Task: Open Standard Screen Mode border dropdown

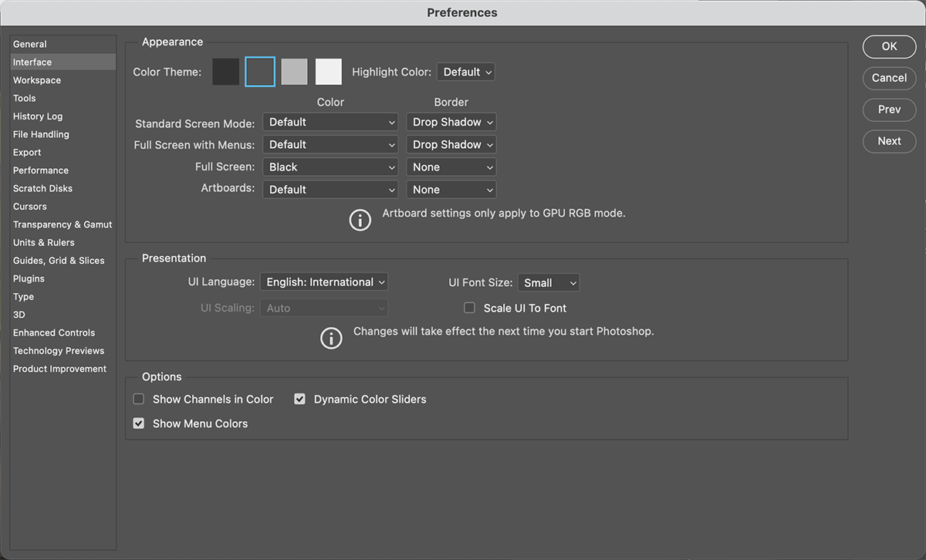Action: pos(451,122)
